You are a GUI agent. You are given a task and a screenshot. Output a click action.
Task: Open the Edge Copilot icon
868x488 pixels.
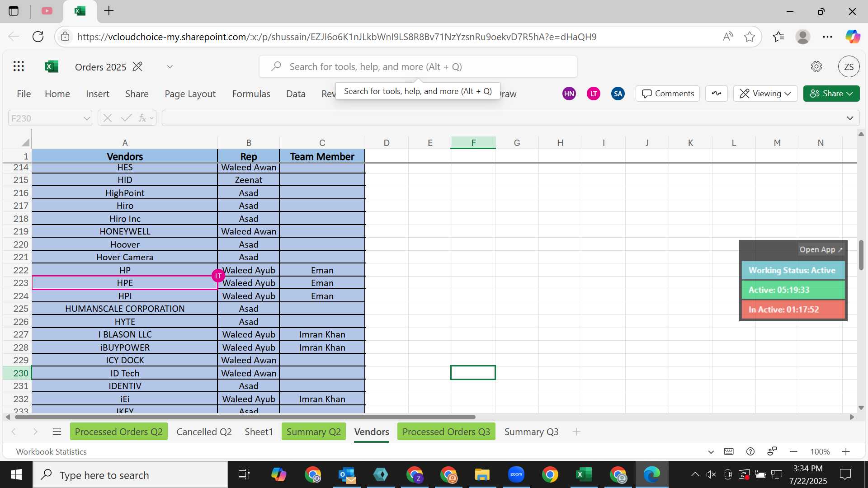click(x=853, y=37)
